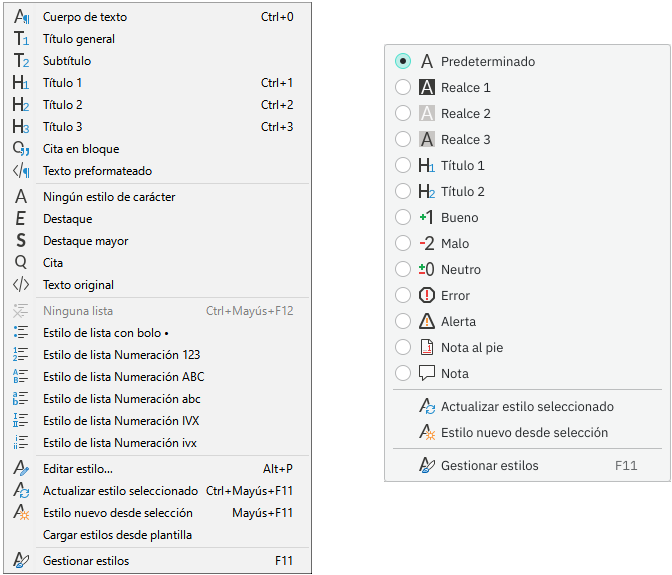
Task: Open Gestionar estilos in left menu
Action: [x=158, y=560]
